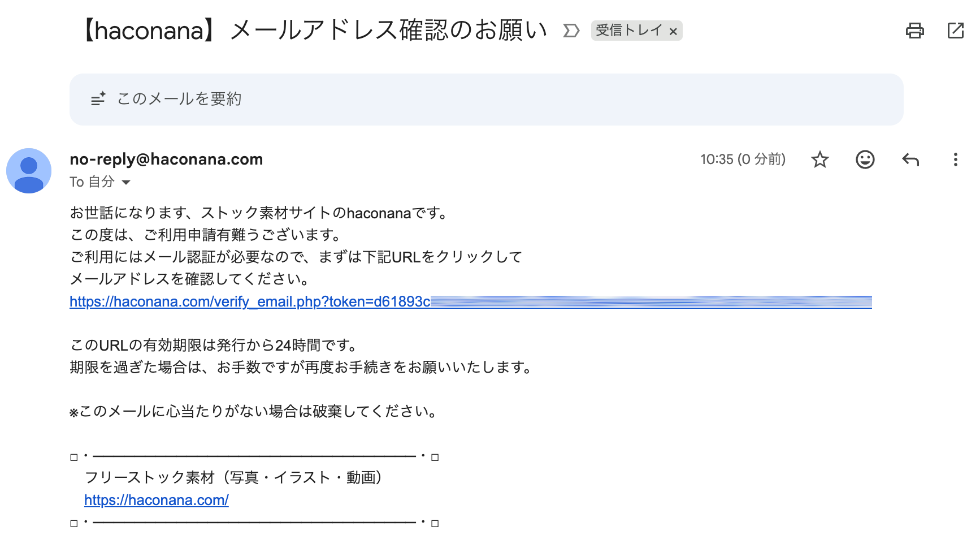Print this email with the printer icon
The width and height of the screenshot is (980, 548).
(x=914, y=31)
